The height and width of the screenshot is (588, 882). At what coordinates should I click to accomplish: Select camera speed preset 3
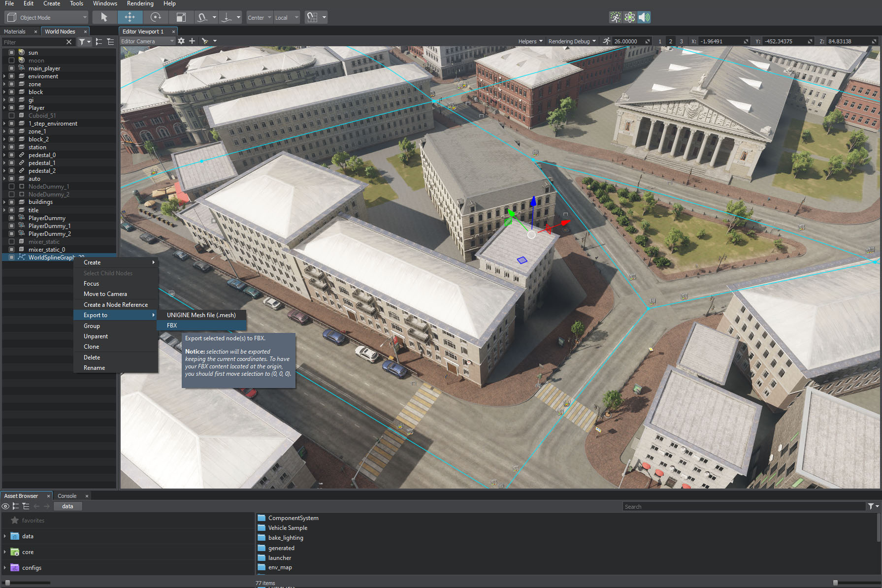[682, 41]
